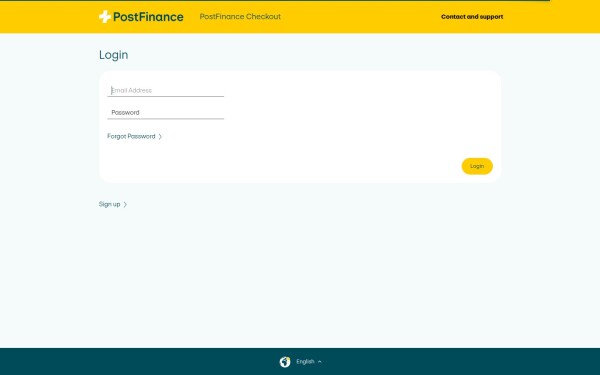The image size is (600, 375).
Task: Focus the Email Address field
Action: coord(166,90)
